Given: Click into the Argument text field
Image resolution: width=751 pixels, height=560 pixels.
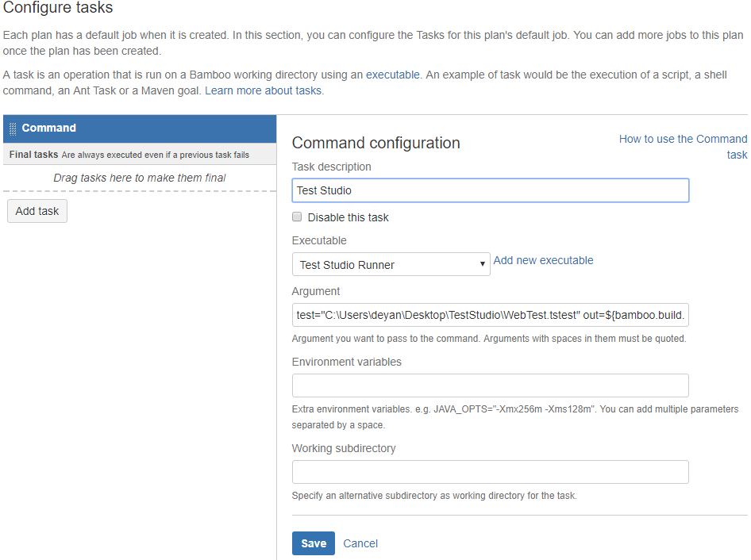Looking at the screenshot, I should point(491,315).
